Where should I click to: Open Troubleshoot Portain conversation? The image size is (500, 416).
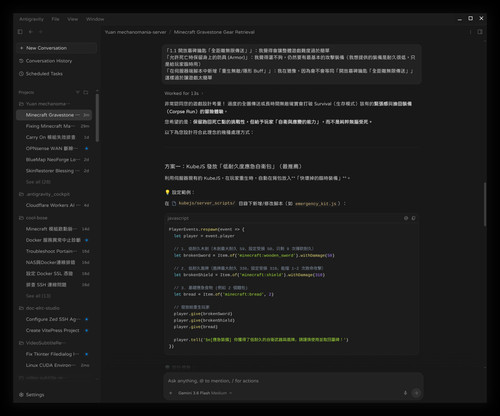(54, 251)
